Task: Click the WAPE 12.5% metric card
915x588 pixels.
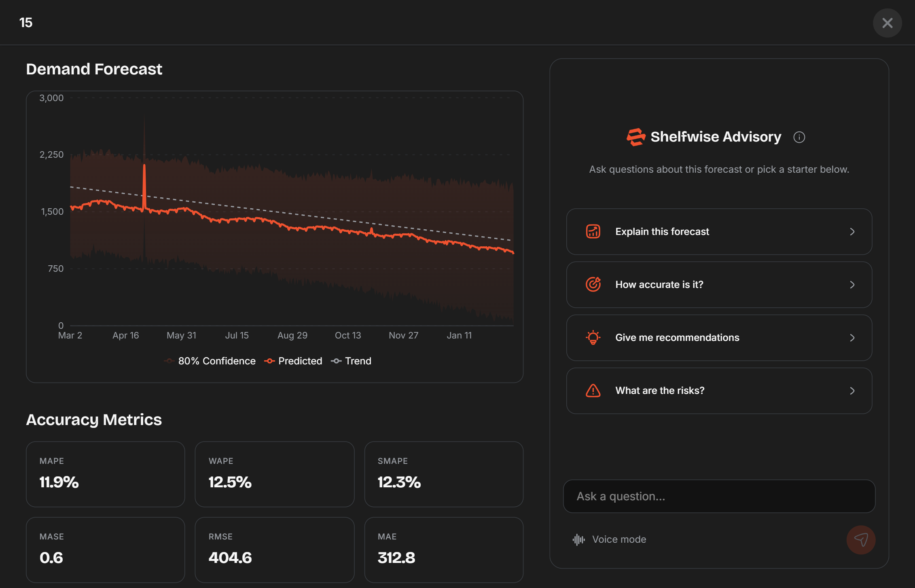Action: (x=274, y=474)
